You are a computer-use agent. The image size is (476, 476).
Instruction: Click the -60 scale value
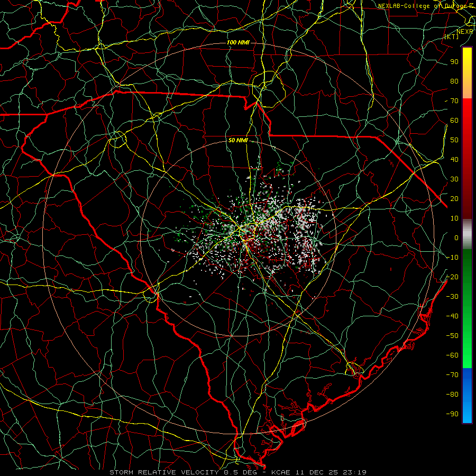tap(452, 355)
